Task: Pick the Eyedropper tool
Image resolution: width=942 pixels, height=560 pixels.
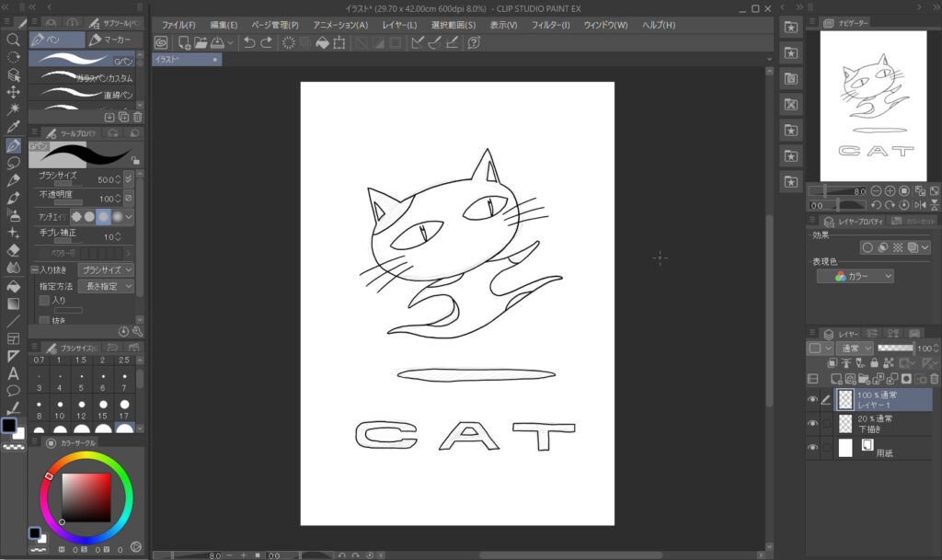Action: (14, 127)
